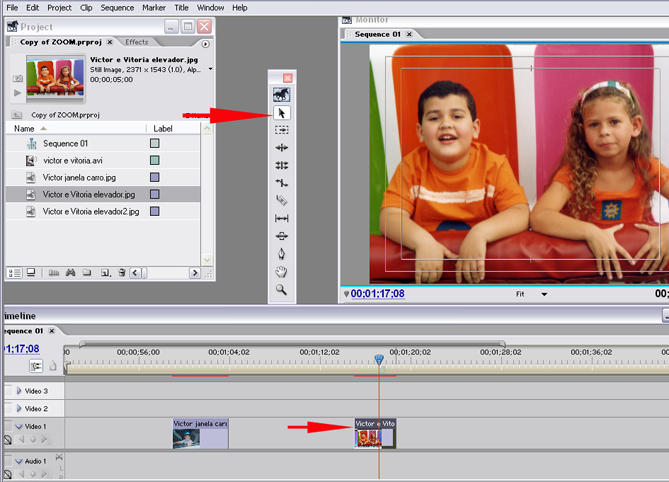Collapse the Video 1 track

tap(18, 427)
